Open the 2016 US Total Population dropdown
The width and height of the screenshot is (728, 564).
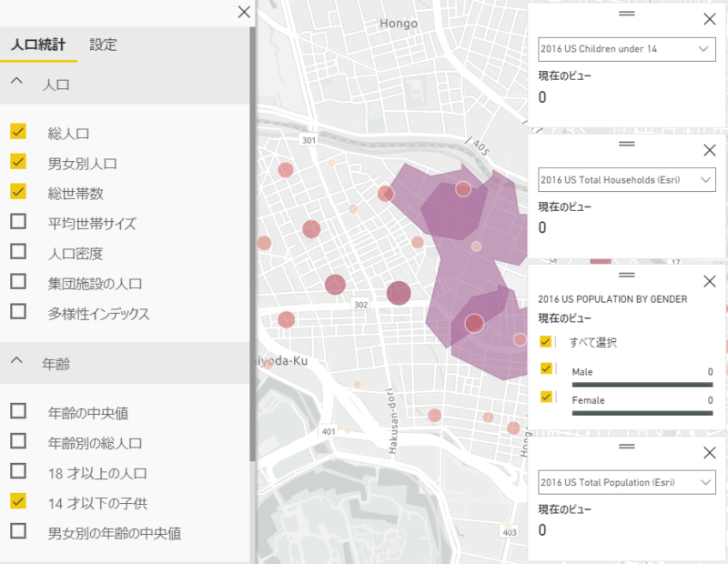pos(627,483)
